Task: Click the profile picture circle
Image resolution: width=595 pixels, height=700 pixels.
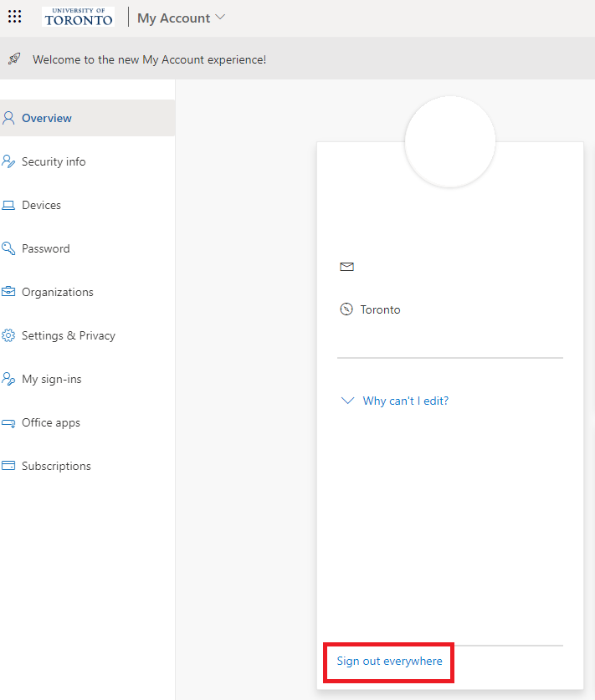Action: pyautogui.click(x=450, y=141)
